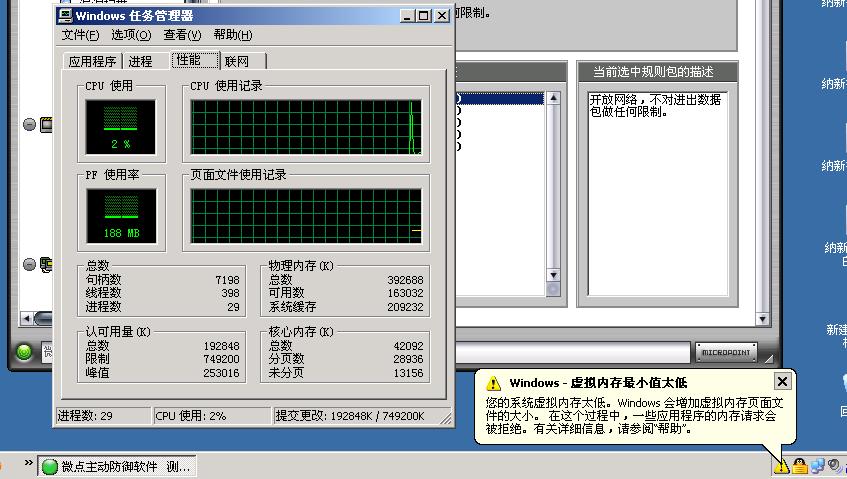The image size is (847, 479).
Task: Click the selected blue row in the rule list
Action: point(500,98)
